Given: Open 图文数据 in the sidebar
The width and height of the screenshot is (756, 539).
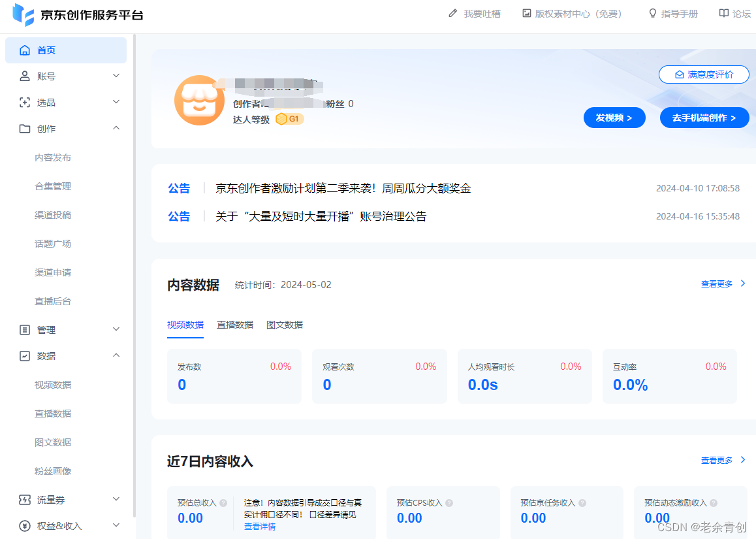Looking at the screenshot, I should (x=53, y=442).
